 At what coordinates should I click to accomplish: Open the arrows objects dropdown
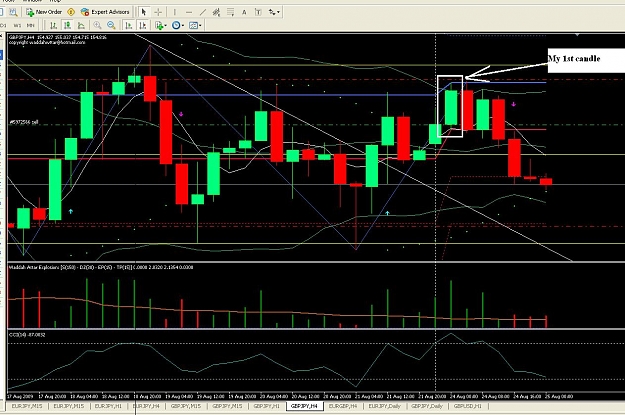pos(274,12)
